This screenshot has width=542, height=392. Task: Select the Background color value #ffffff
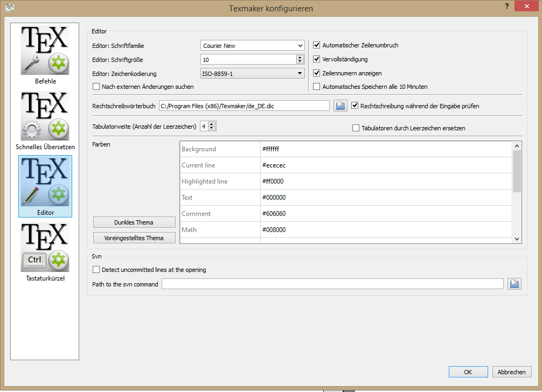tap(386, 149)
